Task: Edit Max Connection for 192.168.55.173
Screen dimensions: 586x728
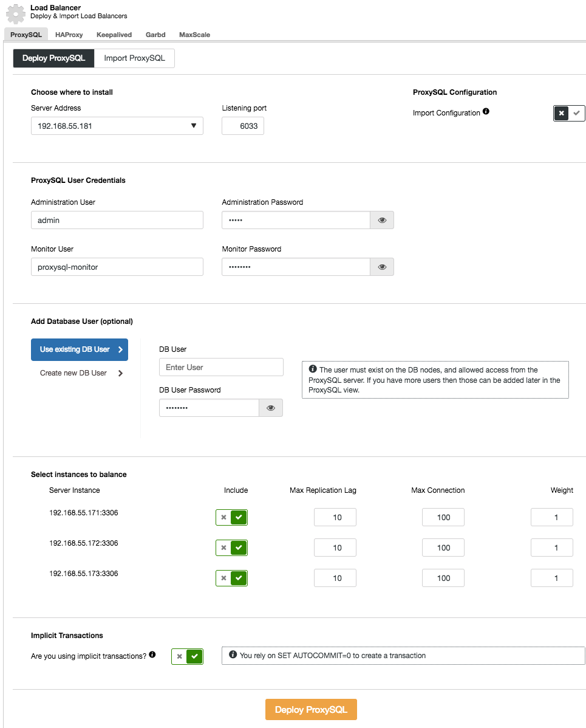Action: pos(443,578)
